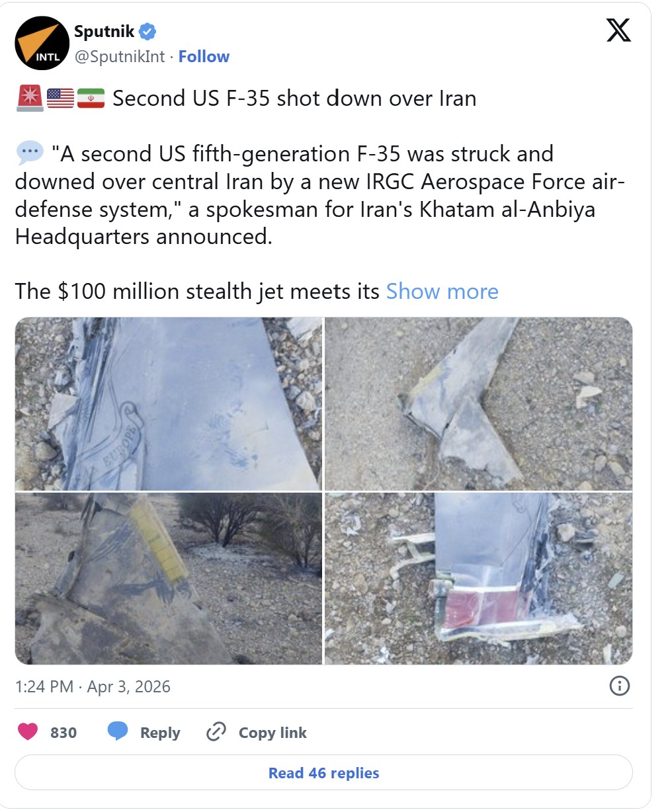Open the Read 46 replies button
672x812 pixels.
click(x=323, y=772)
